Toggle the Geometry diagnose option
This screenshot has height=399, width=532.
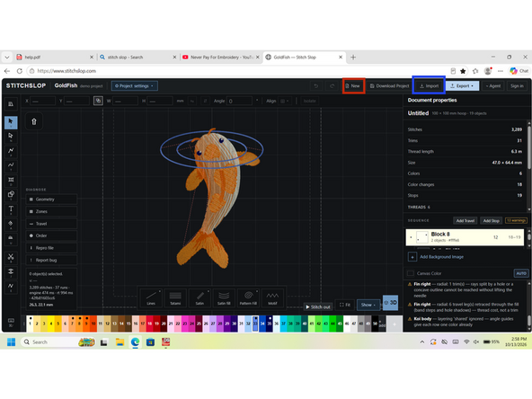pos(51,199)
